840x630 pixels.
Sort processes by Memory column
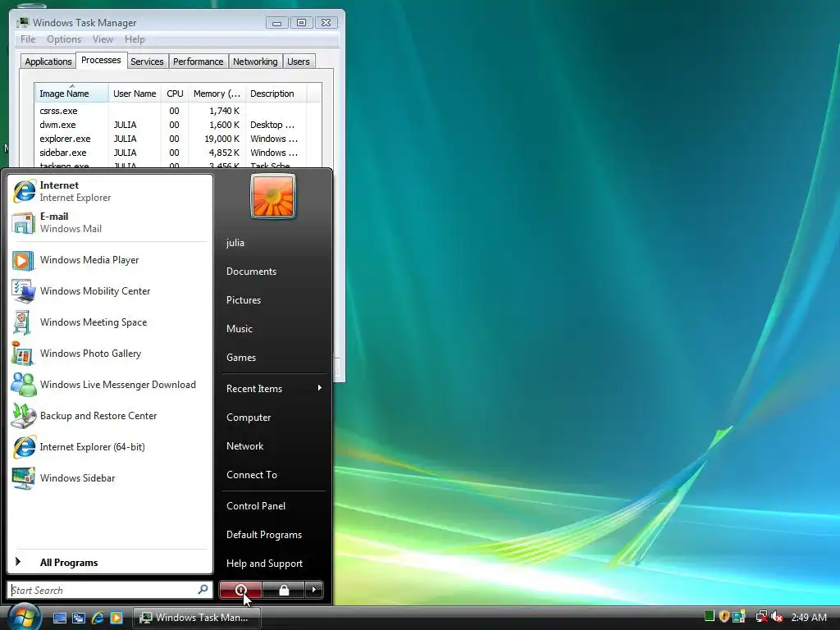click(x=217, y=94)
